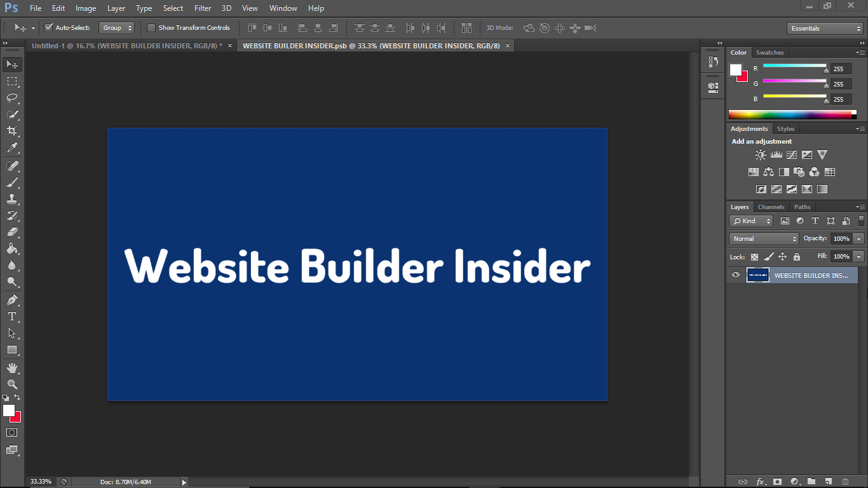
Task: Select the Zoom tool
Action: coord(11,384)
